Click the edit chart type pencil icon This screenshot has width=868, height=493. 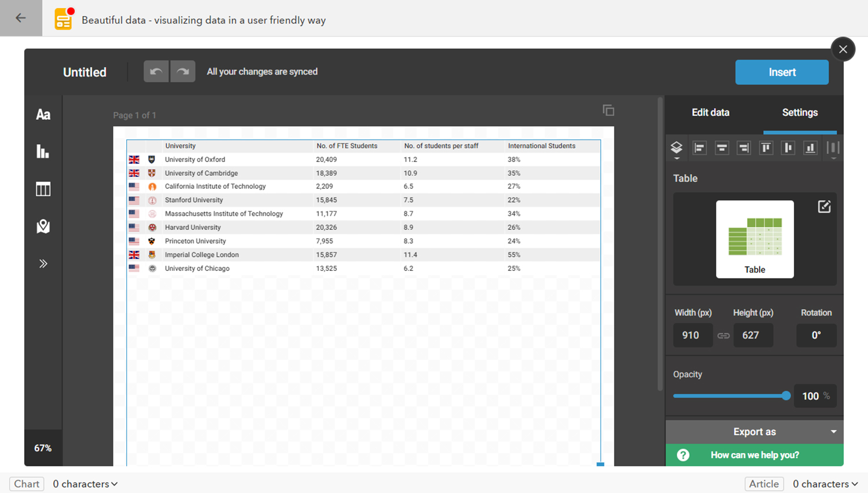[824, 207]
